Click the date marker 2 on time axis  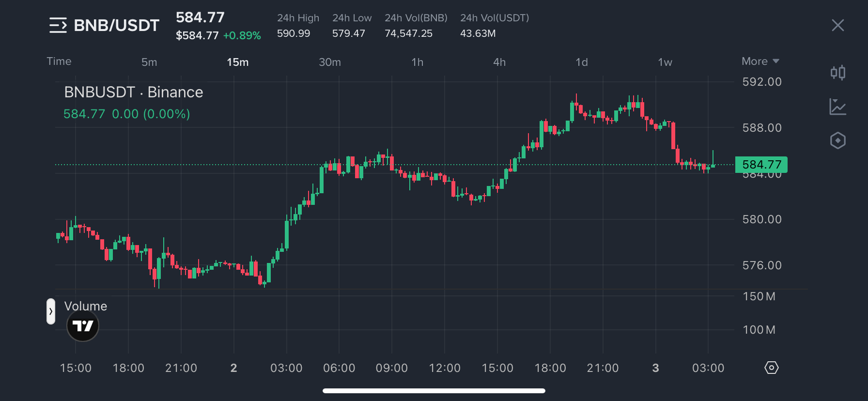(x=234, y=368)
